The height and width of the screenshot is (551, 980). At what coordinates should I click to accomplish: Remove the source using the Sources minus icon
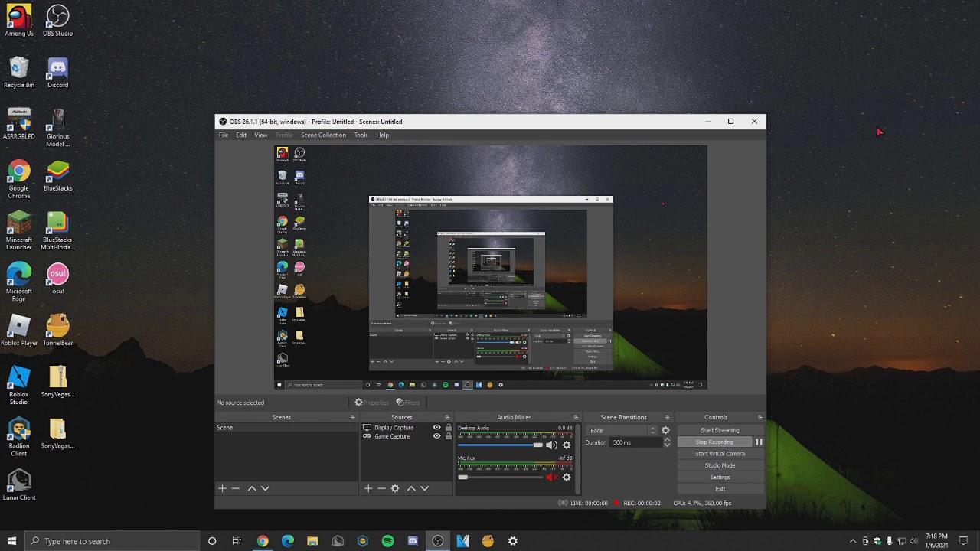(x=381, y=488)
